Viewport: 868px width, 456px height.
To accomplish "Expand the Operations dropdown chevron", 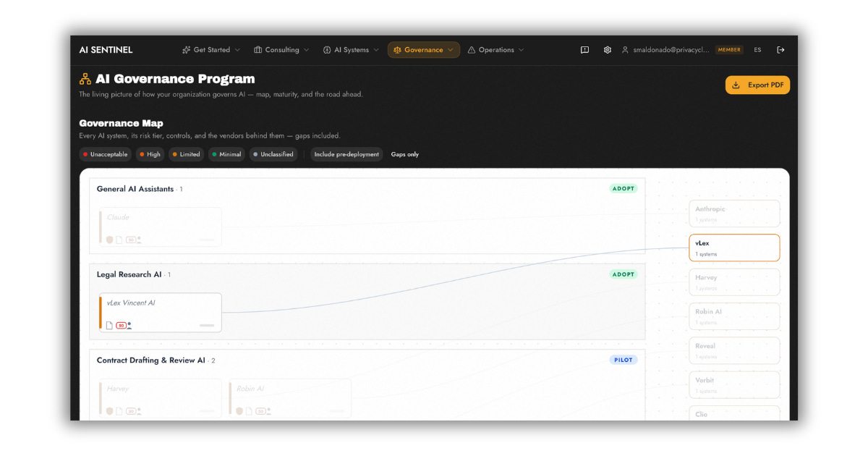I will coord(522,50).
